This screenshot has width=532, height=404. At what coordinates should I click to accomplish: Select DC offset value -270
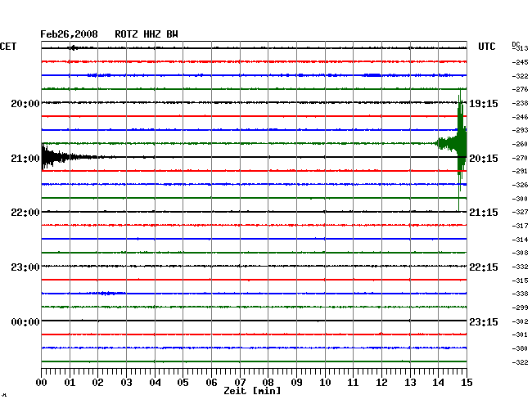pyautogui.click(x=520, y=158)
